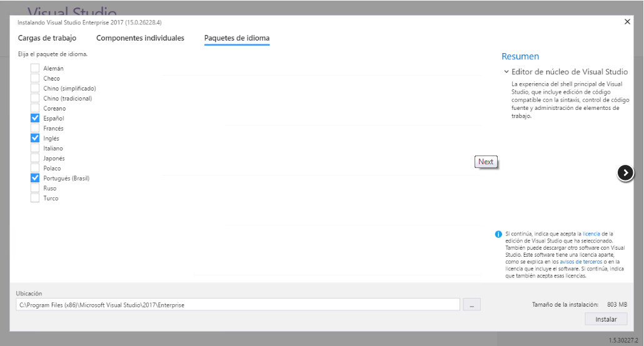
Task: Check the Japonés checkbox
Action: [x=35, y=158]
